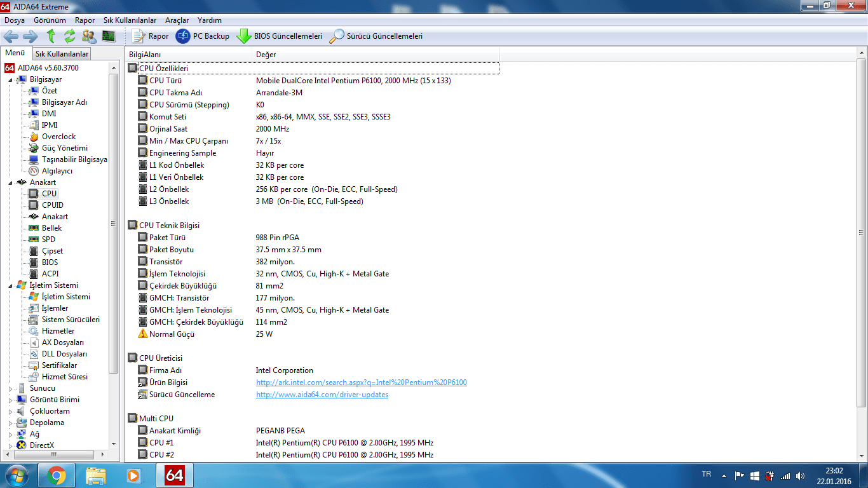Open the Overclock tree item

(58, 137)
